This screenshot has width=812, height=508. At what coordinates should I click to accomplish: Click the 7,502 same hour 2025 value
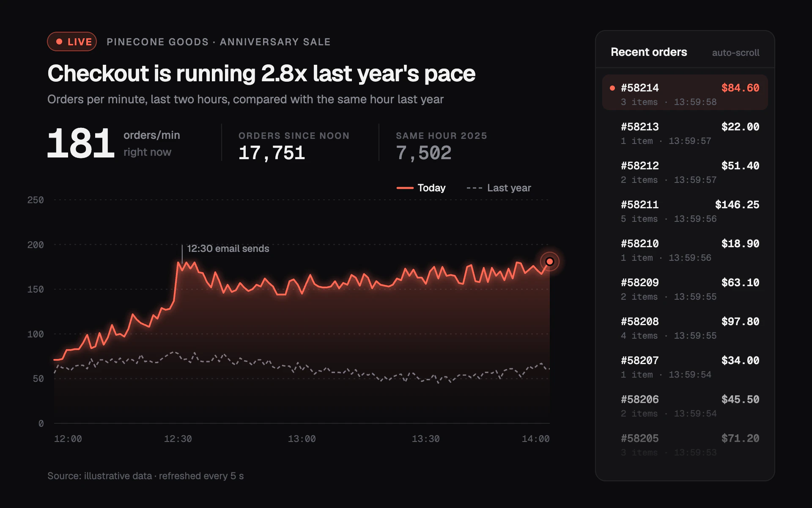point(424,153)
